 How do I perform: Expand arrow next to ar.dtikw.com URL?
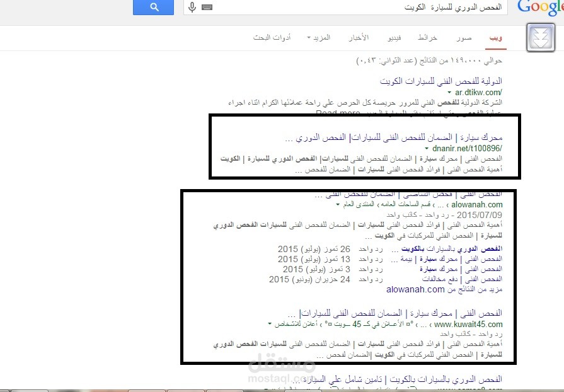449,93
